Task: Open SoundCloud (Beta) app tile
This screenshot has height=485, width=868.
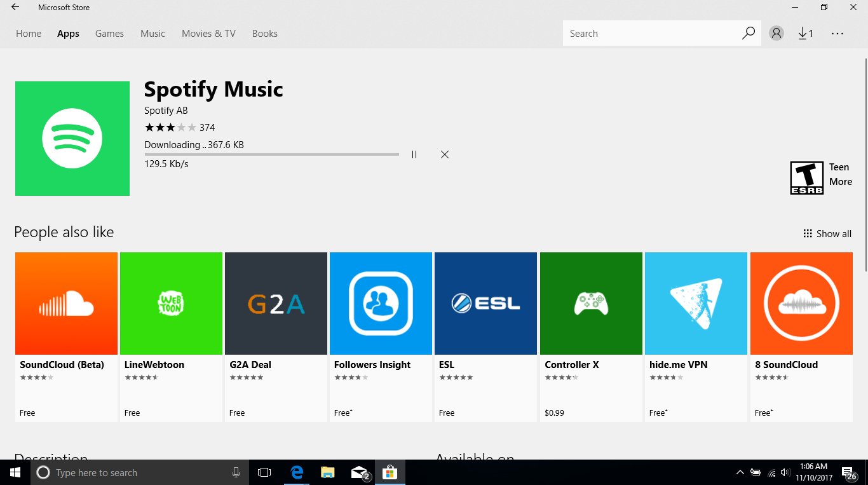Action: point(66,337)
